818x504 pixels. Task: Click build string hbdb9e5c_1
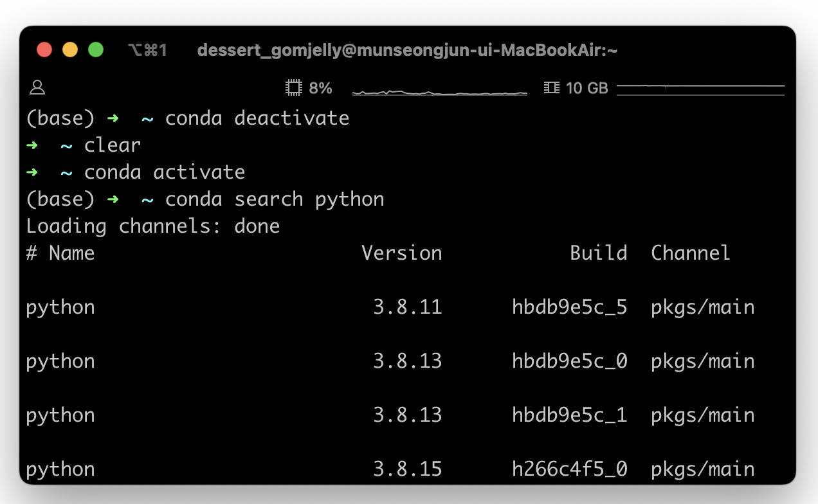[569, 415]
